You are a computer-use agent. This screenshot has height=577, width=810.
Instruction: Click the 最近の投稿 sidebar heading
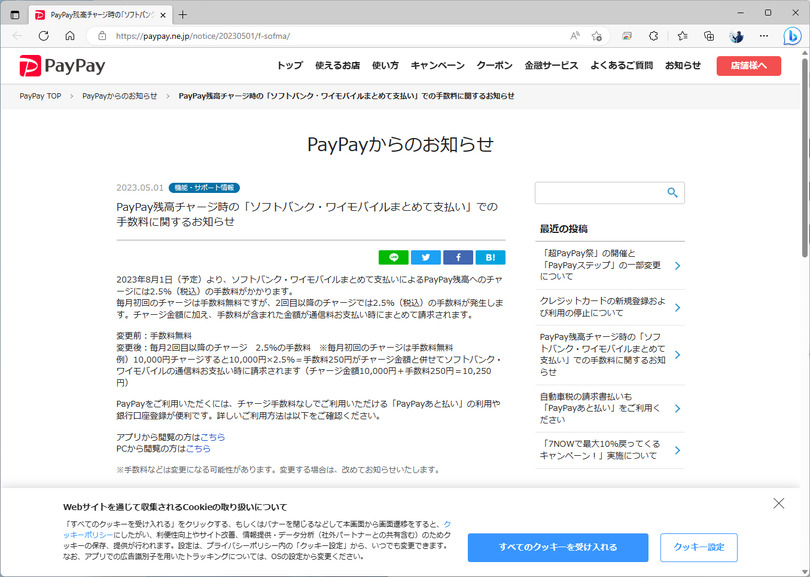pos(564,229)
